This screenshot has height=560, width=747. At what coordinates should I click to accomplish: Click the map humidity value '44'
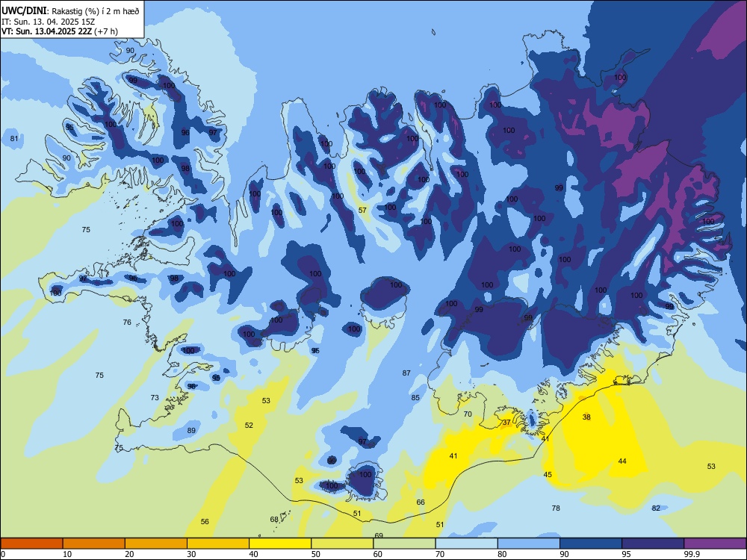pos(622,461)
